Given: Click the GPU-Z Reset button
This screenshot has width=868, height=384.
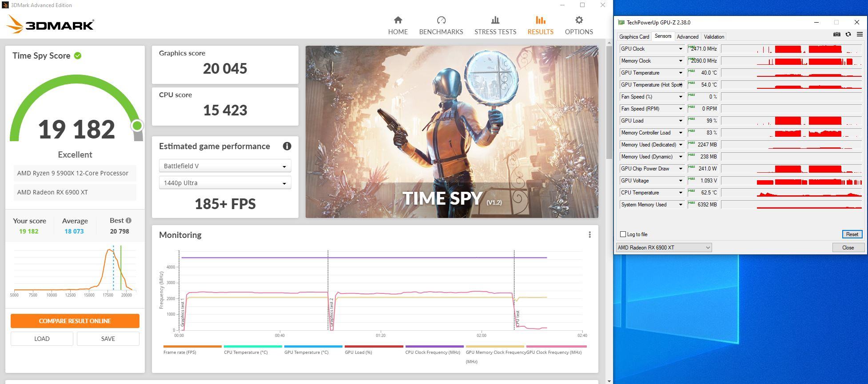Looking at the screenshot, I should tap(852, 234).
